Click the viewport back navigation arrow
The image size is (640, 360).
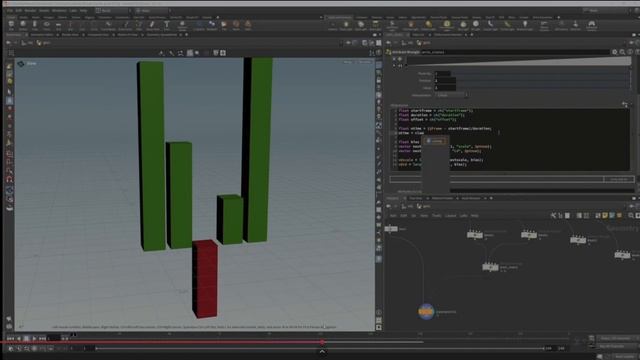[x=8, y=43]
